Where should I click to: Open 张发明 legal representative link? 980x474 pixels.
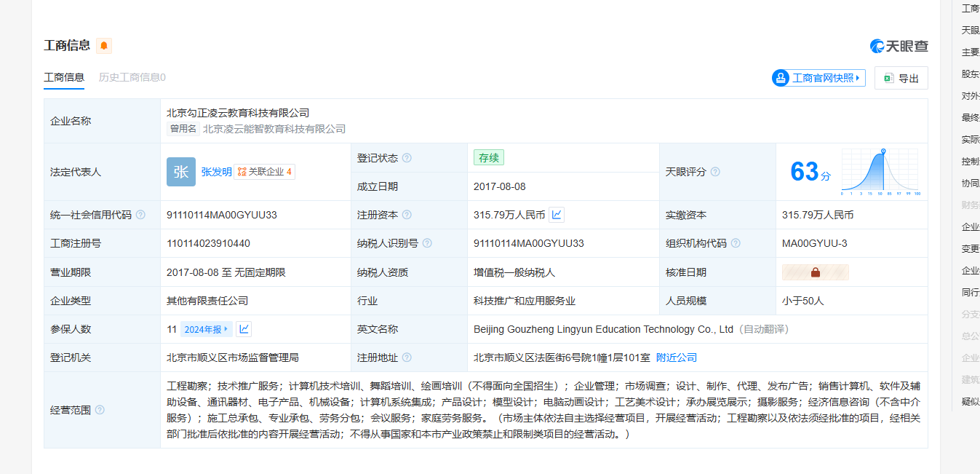coord(216,172)
